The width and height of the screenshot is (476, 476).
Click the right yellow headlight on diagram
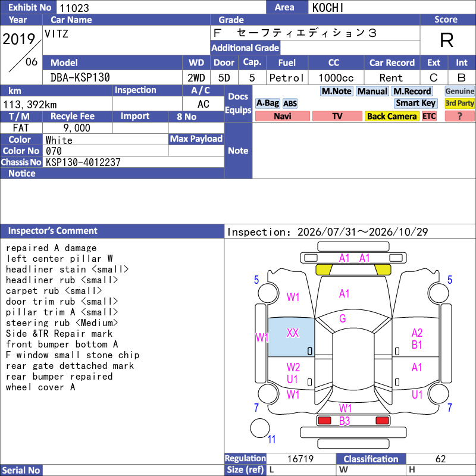pos(383,270)
